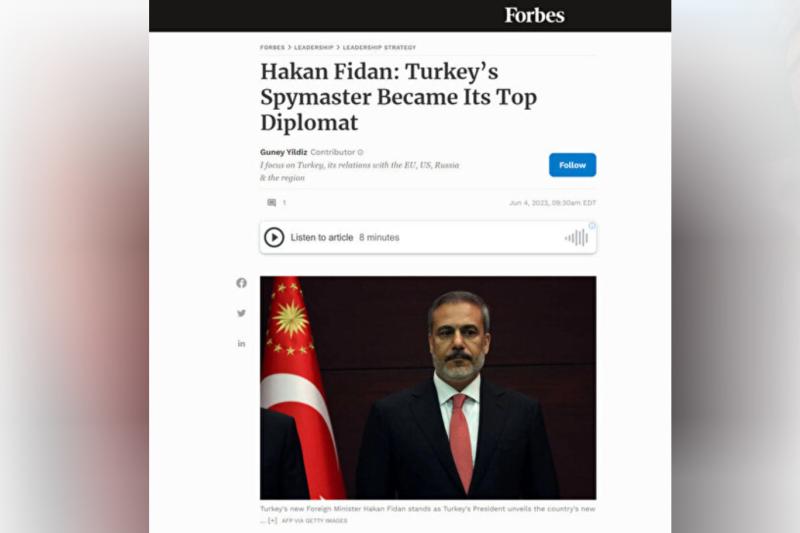Open Leadership Strategy breadcrumb
This screenshot has width=800, height=533.
(x=379, y=47)
